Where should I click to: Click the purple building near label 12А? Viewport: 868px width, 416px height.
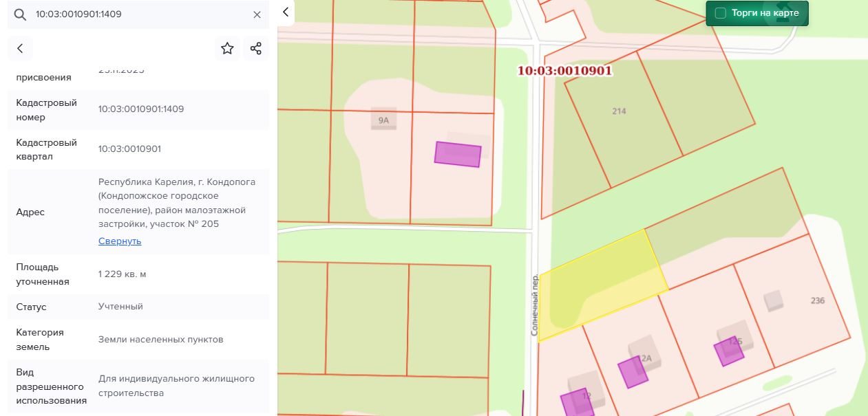633,372
